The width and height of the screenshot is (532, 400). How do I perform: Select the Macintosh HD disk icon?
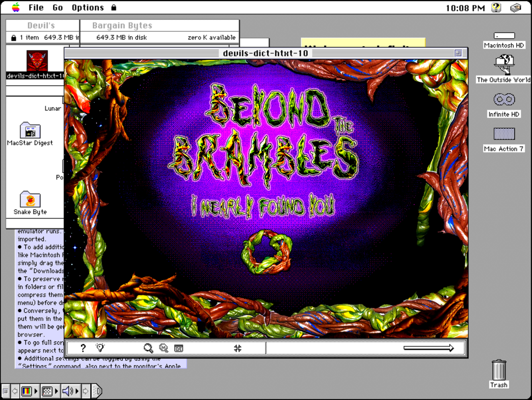(x=504, y=36)
